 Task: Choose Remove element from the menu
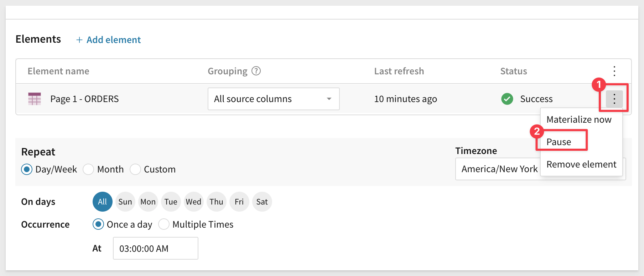[581, 164]
